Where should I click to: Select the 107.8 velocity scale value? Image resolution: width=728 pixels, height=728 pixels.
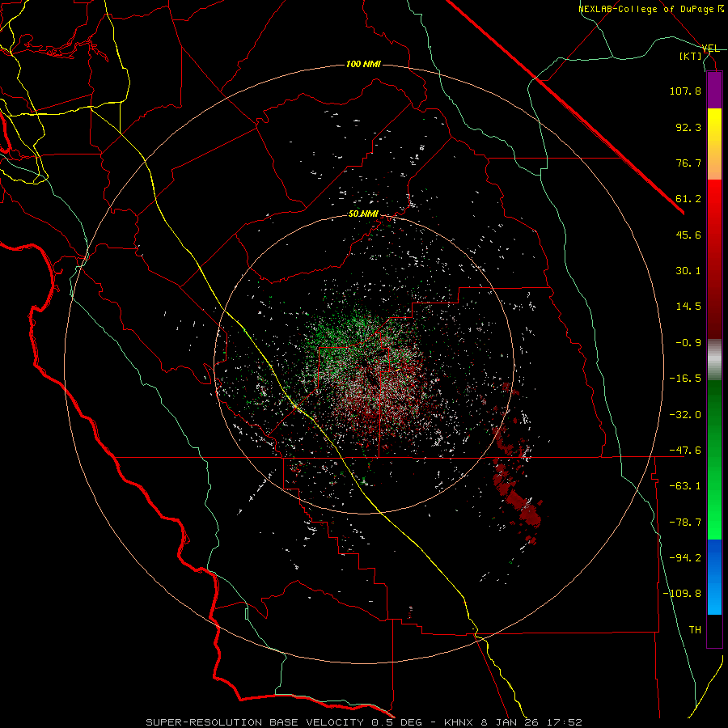click(x=685, y=91)
